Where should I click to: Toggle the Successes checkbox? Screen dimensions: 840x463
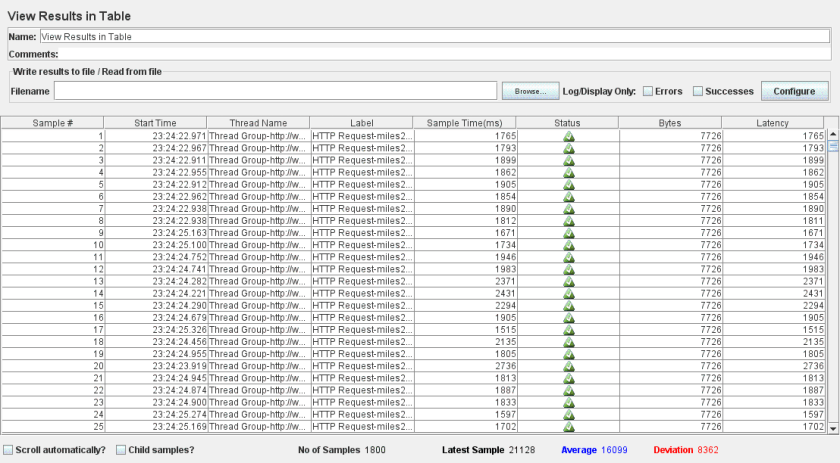(698, 91)
